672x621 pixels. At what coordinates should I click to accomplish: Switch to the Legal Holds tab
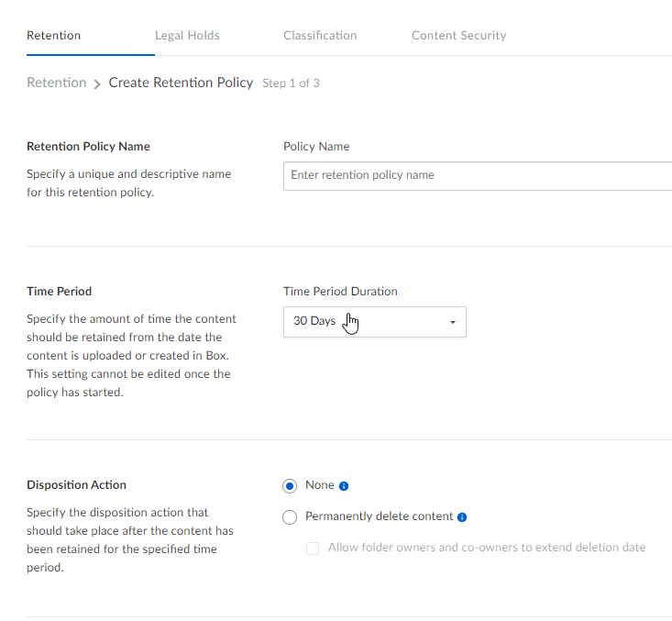click(187, 35)
